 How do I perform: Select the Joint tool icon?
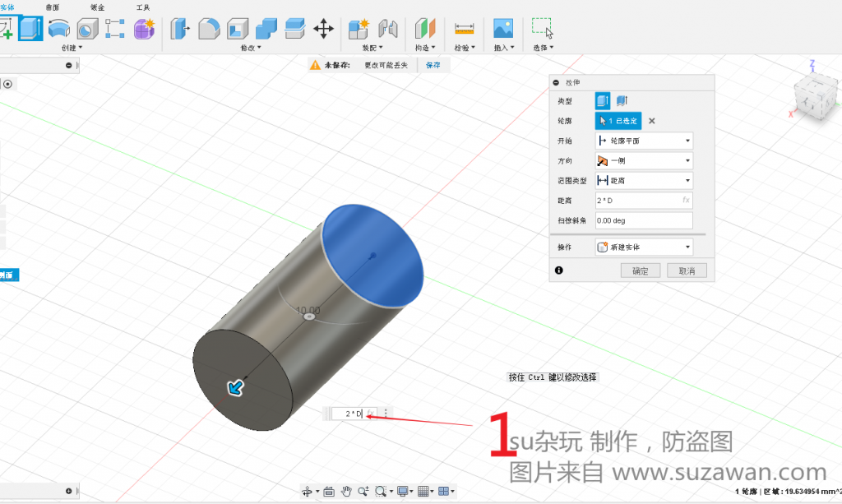[388, 29]
